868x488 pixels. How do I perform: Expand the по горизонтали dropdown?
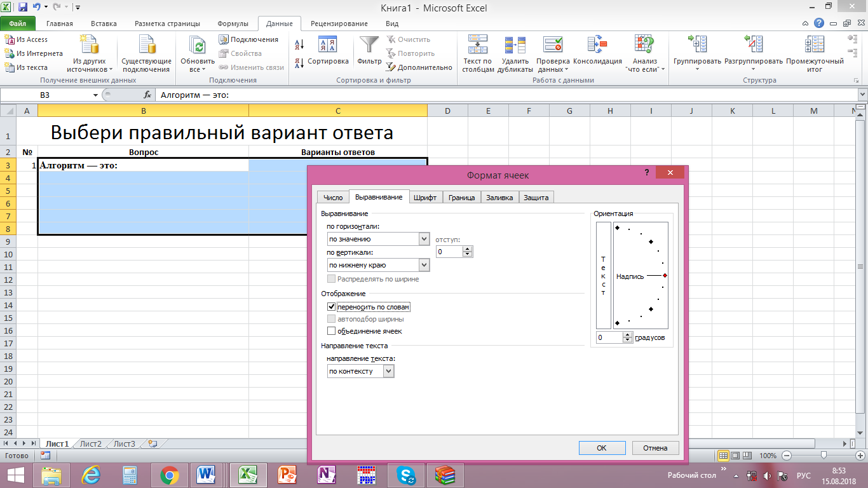[424, 239]
